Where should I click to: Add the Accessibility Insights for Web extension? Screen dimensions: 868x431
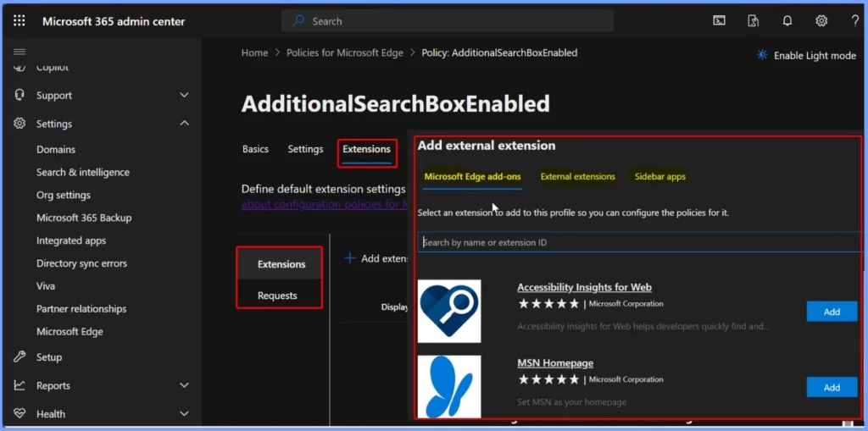tap(832, 312)
